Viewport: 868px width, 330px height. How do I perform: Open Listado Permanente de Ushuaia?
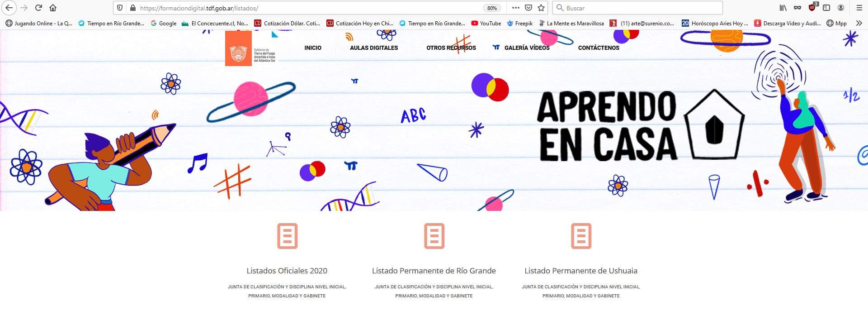click(581, 271)
